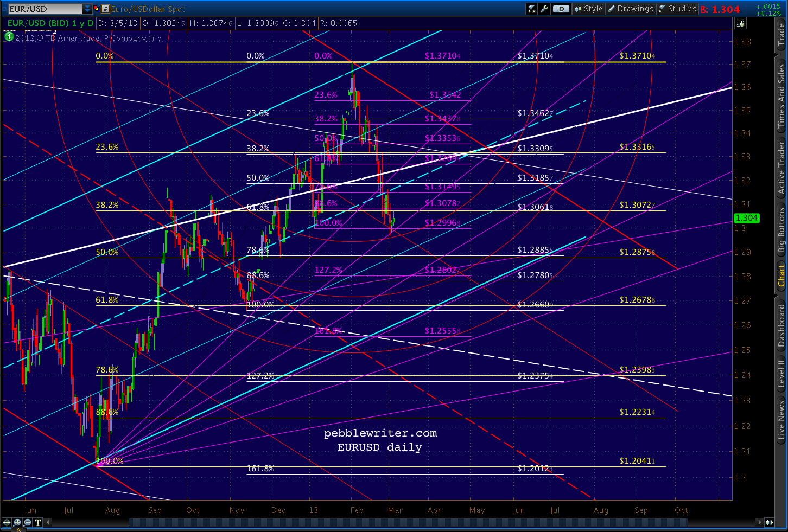The image size is (788, 532).
Task: Click the zoom out magnifier icon
Action: click(28, 523)
